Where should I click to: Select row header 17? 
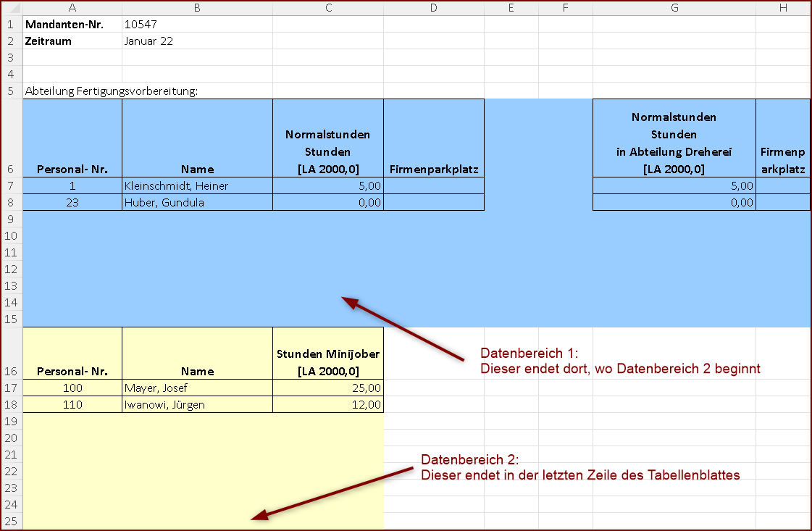pos(11,388)
